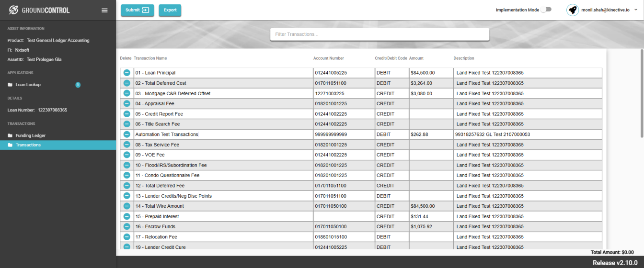
Task: Click the Loan Lookup folder icon
Action: [10, 85]
